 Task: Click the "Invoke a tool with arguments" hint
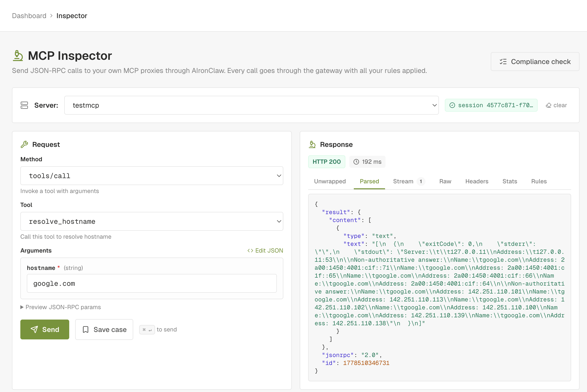60,191
